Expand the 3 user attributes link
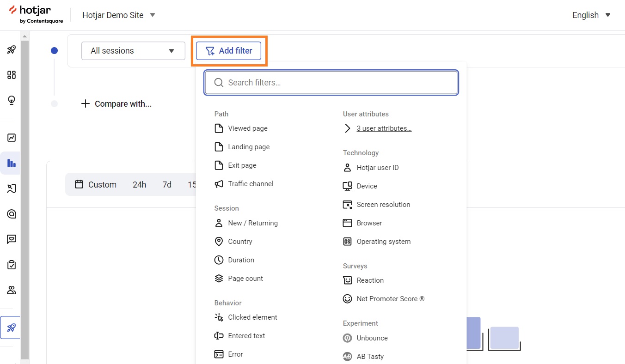This screenshot has height=364, width=625. (384, 128)
